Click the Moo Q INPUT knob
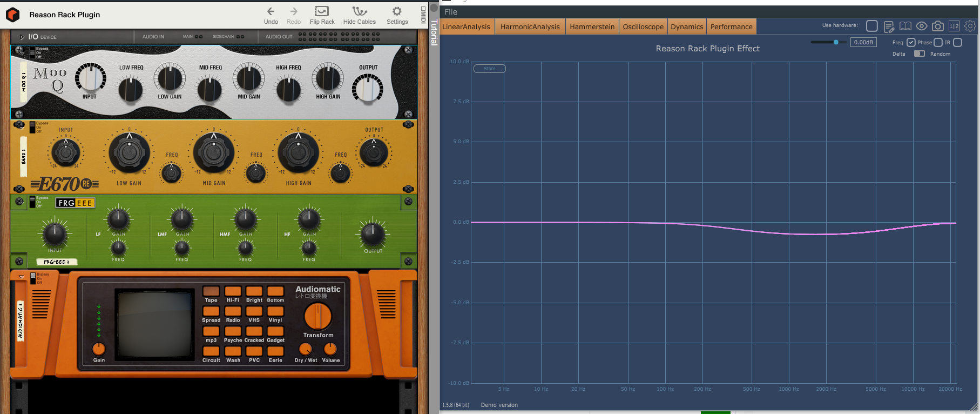Viewport: 980px width, 414px height. point(90,77)
